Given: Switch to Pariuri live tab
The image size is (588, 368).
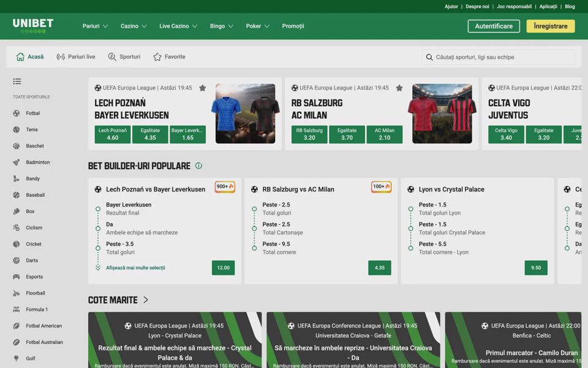Looking at the screenshot, I should [76, 56].
